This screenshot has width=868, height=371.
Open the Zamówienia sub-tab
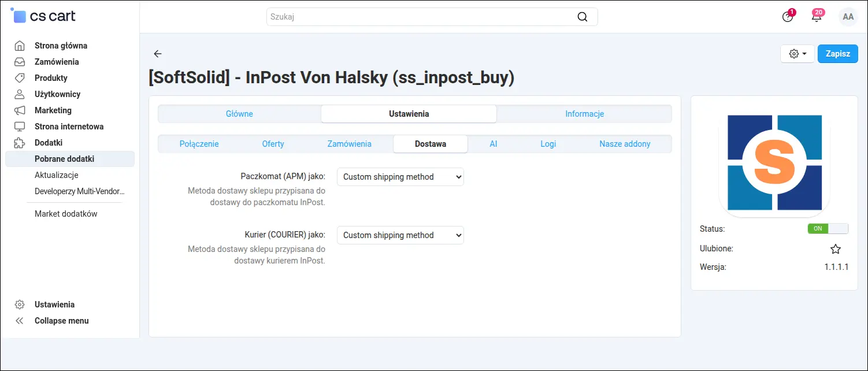click(x=350, y=144)
